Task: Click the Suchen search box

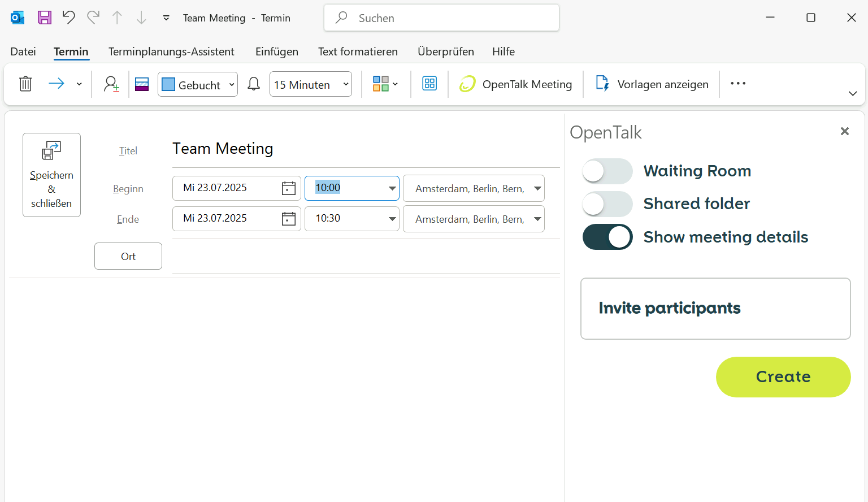Action: pyautogui.click(x=442, y=18)
